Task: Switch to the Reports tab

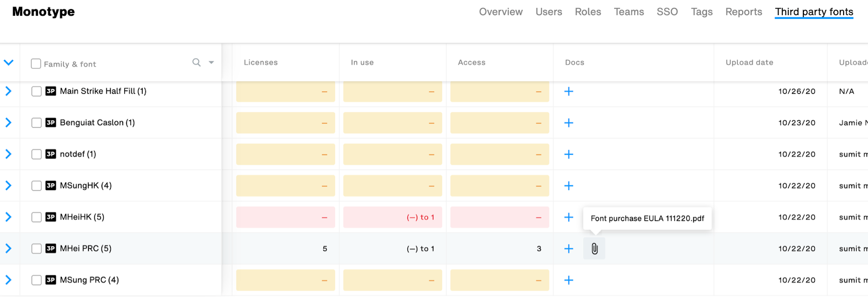Action: click(x=744, y=12)
